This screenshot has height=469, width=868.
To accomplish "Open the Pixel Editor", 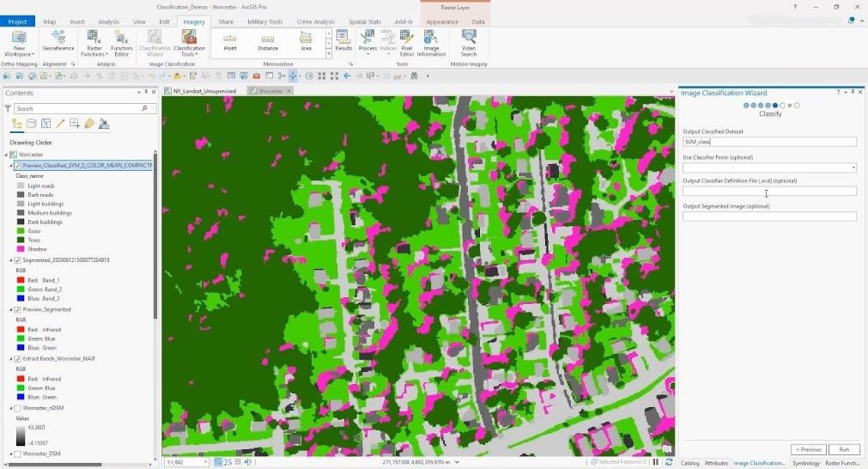I will (407, 44).
